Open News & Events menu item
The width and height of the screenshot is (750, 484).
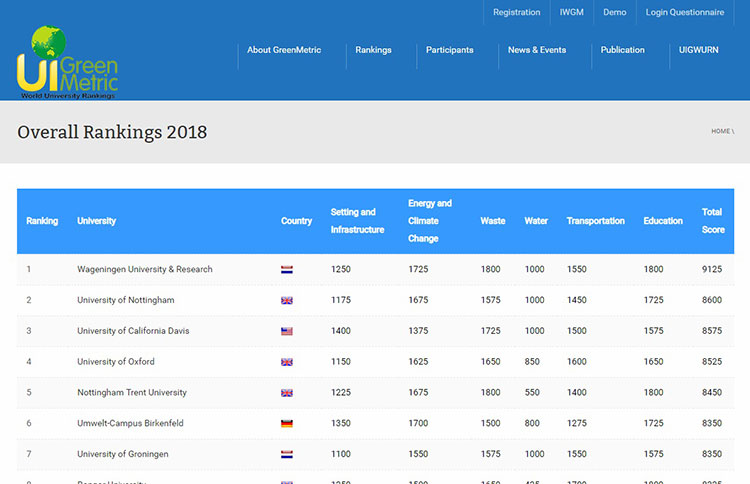(x=536, y=50)
